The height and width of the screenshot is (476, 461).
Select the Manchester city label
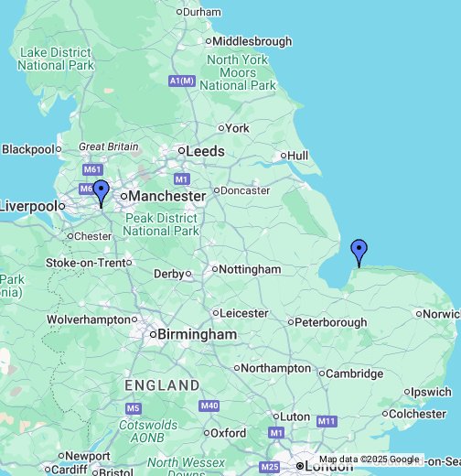167,196
